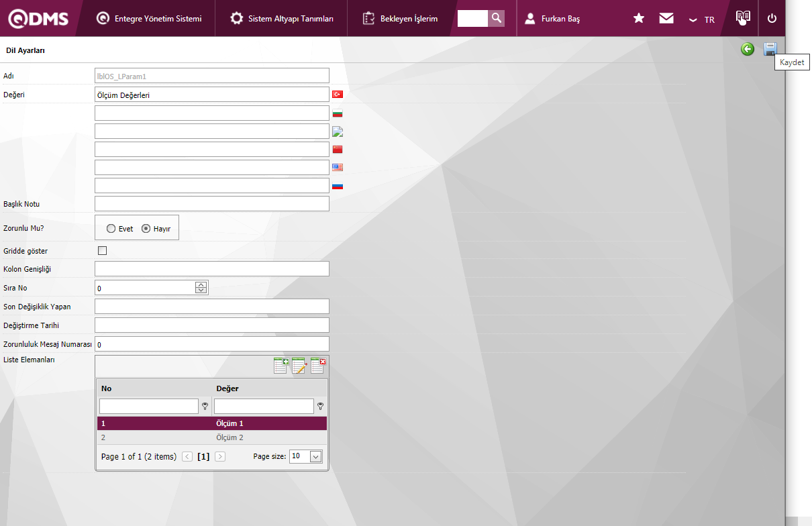812x526 pixels.
Task: Click the Kolon Genişliği input field
Action: tap(212, 269)
